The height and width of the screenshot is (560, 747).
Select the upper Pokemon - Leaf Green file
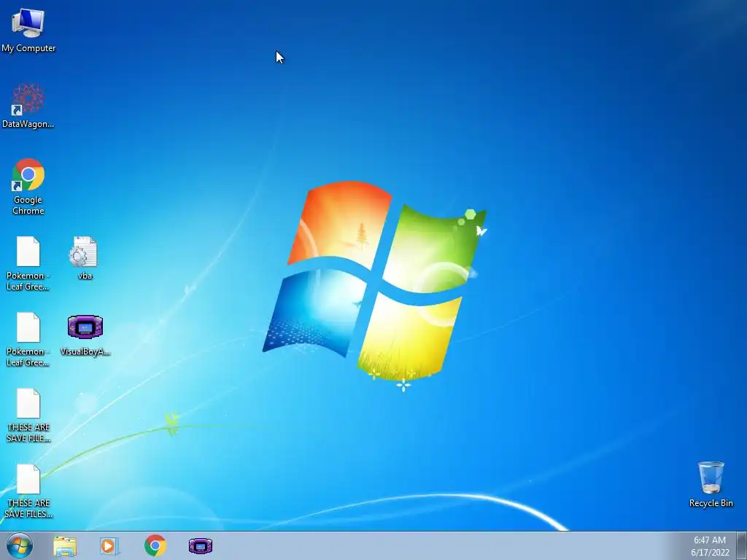tap(28, 262)
